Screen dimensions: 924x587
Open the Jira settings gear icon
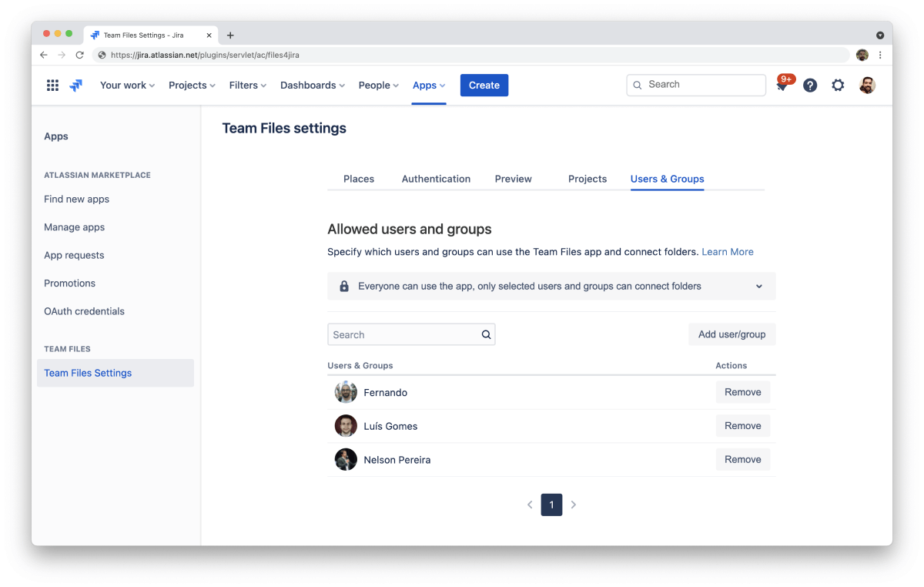pos(838,86)
